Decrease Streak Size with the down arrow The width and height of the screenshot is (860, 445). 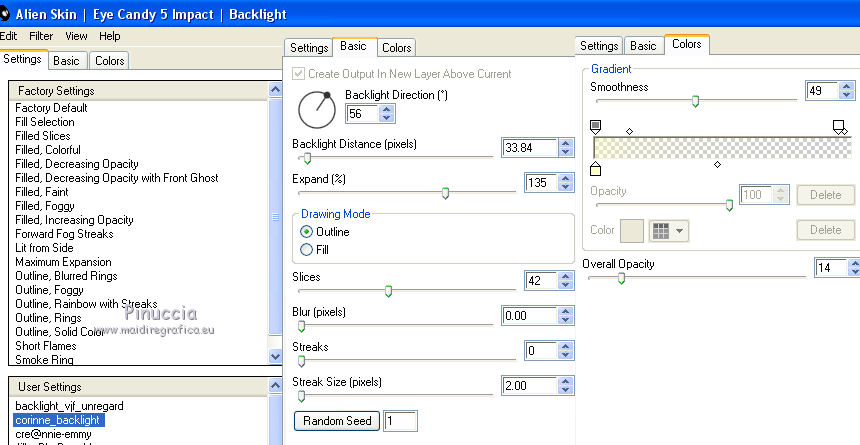click(x=565, y=390)
